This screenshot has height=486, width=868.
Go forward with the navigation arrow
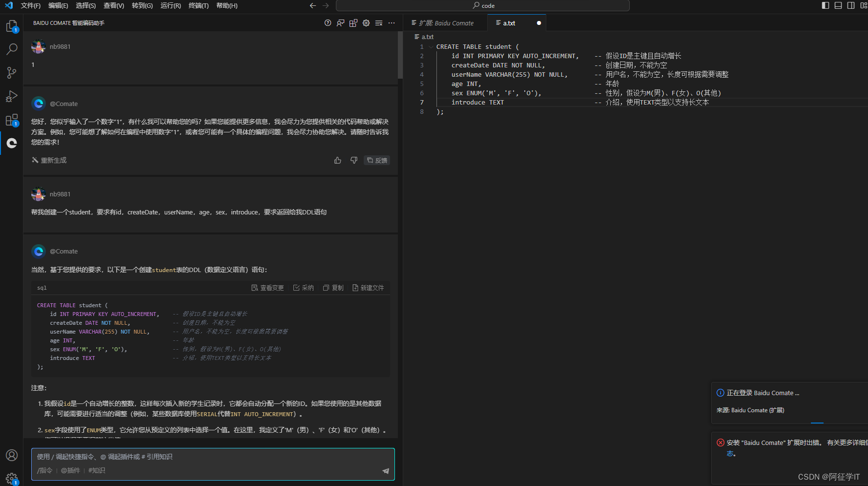pos(326,5)
